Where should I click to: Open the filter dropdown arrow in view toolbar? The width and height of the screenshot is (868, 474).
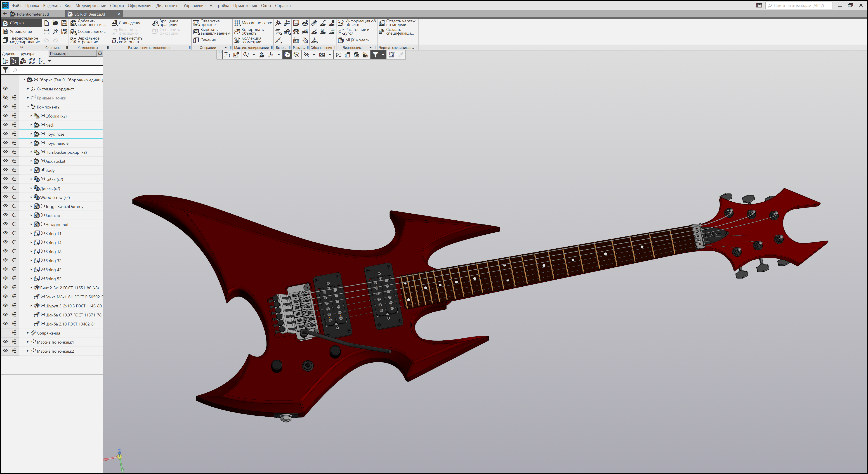coord(383,55)
